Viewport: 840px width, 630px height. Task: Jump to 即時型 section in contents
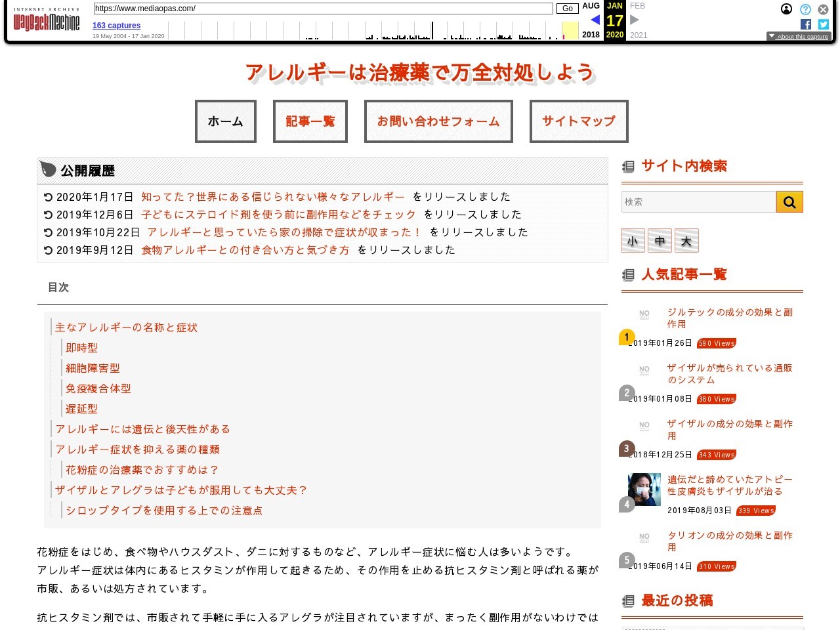click(x=81, y=348)
